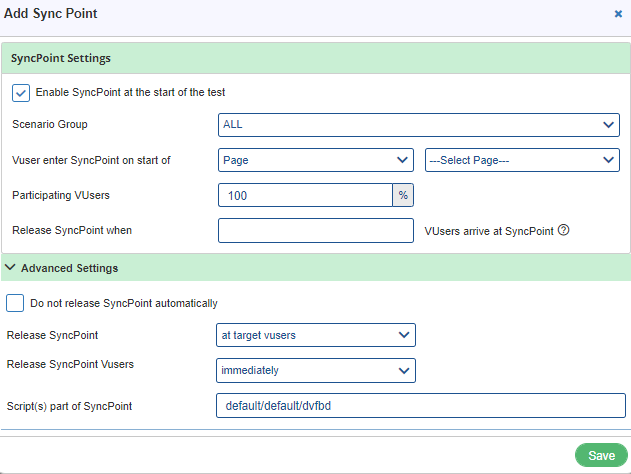
Task: Close the Add Sync Point dialog
Action: click(x=618, y=14)
